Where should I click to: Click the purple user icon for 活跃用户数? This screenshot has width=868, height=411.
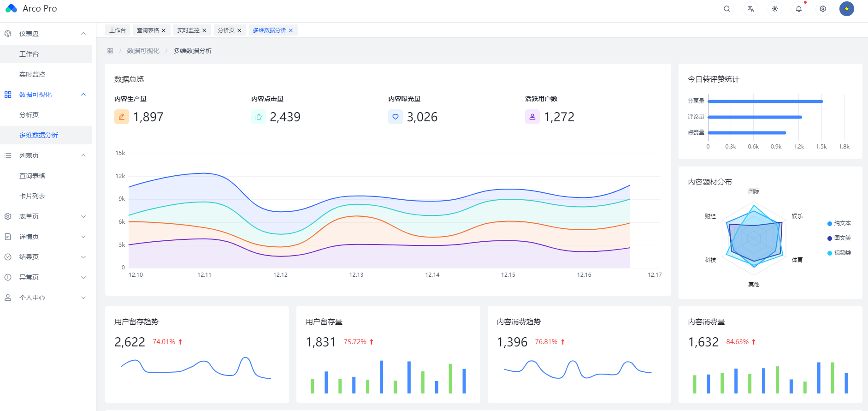click(532, 117)
